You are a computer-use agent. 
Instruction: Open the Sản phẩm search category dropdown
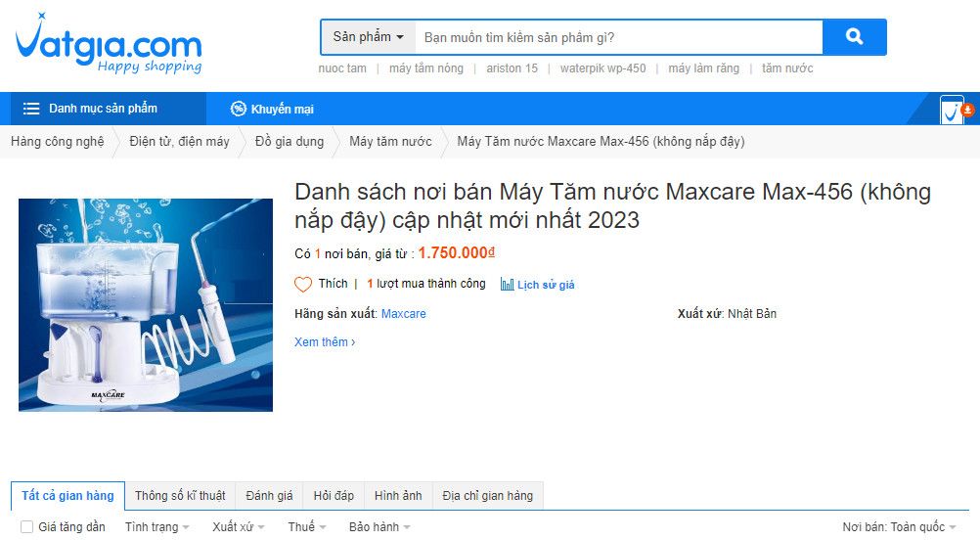[x=368, y=37]
